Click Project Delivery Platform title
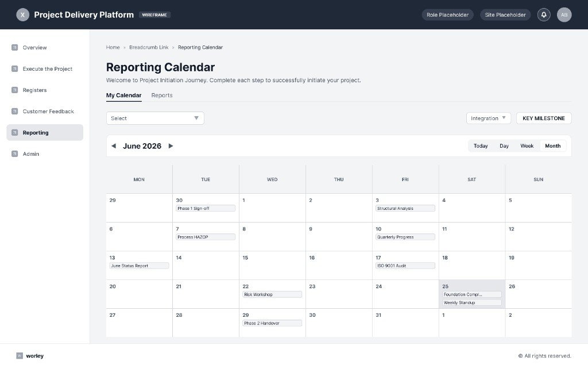Image resolution: width=588 pixels, height=368 pixels. pos(84,14)
